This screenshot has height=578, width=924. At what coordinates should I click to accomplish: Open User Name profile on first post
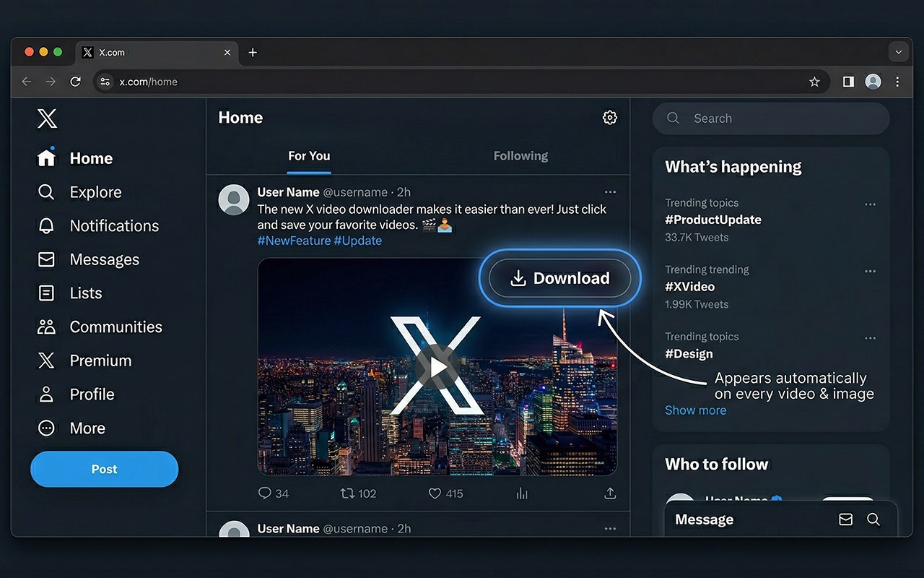coord(289,192)
